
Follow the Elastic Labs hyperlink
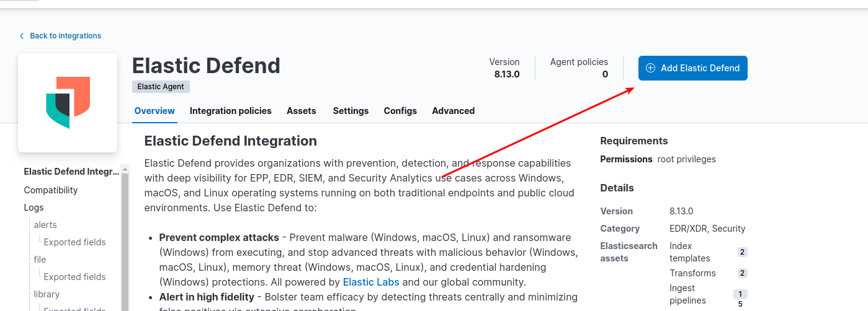371,282
